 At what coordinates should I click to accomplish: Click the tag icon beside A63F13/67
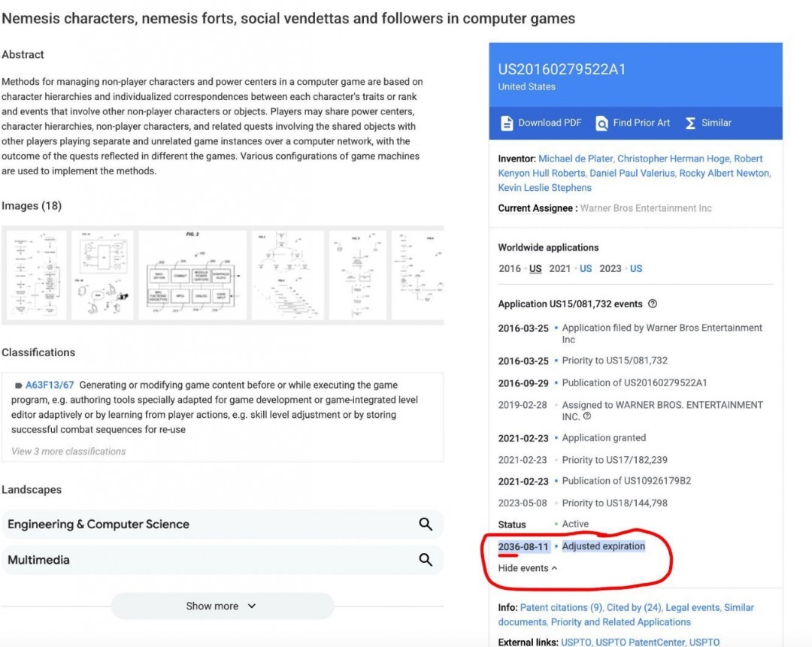17,385
